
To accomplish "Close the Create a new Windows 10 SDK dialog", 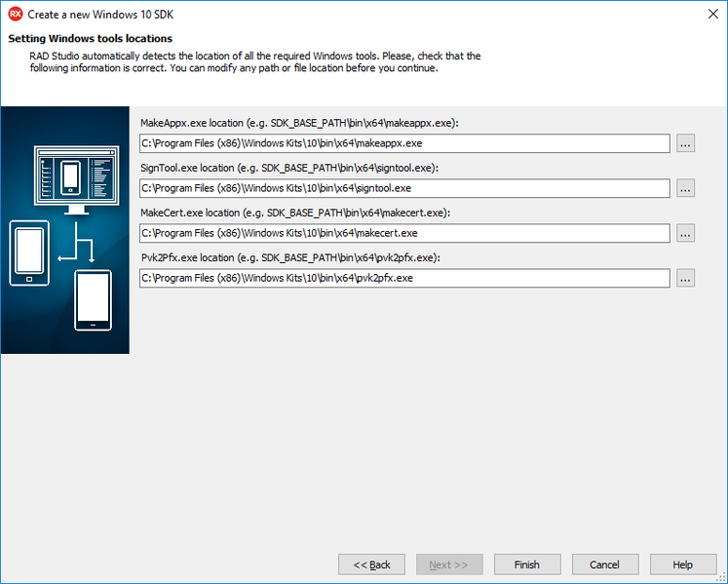I will point(713,14).
